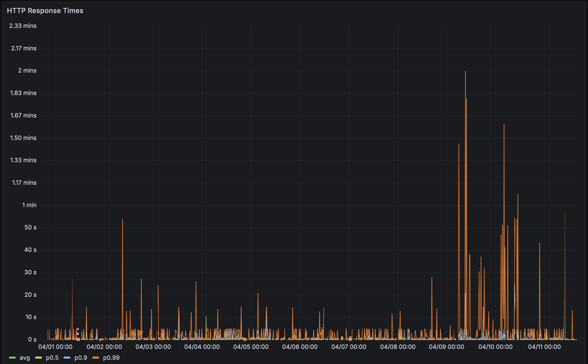Viewport: 588px width, 364px height.
Task: Click the 04/05 00:00 x-axis label
Action: pyautogui.click(x=251, y=347)
